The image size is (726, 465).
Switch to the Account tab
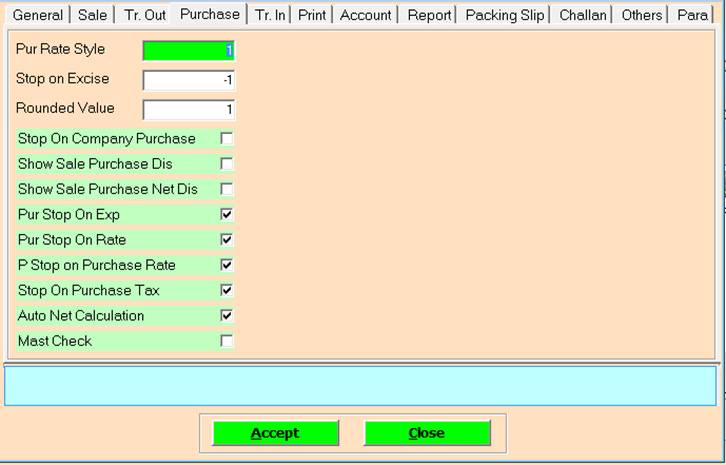point(365,15)
